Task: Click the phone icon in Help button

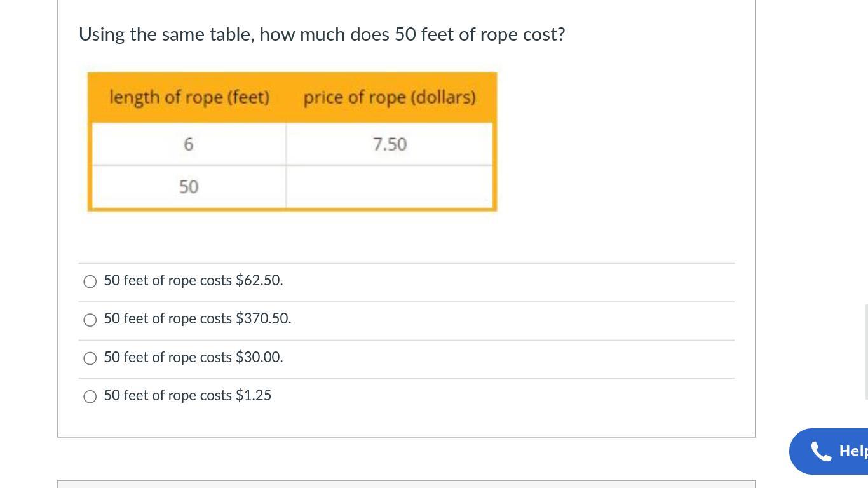Action: 821,451
